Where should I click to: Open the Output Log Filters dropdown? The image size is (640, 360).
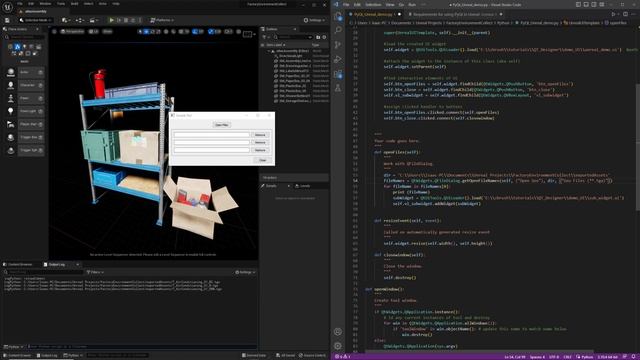pyautogui.click(x=96, y=272)
